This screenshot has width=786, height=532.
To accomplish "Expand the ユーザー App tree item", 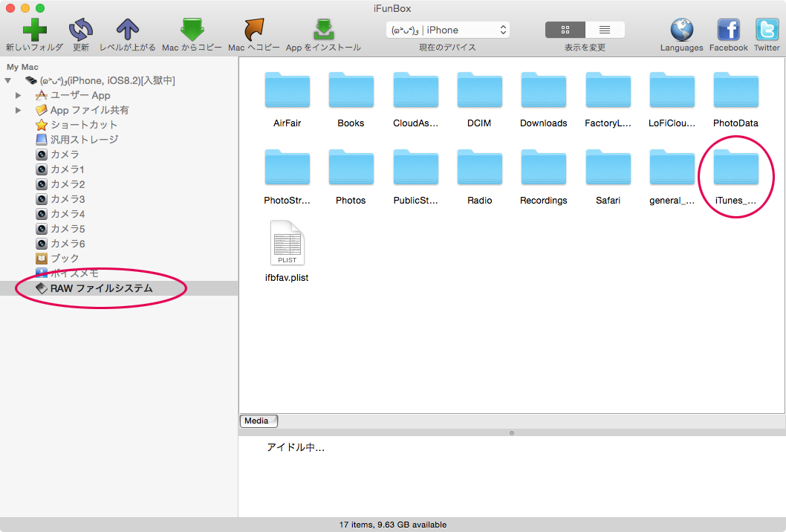I will pyautogui.click(x=18, y=95).
